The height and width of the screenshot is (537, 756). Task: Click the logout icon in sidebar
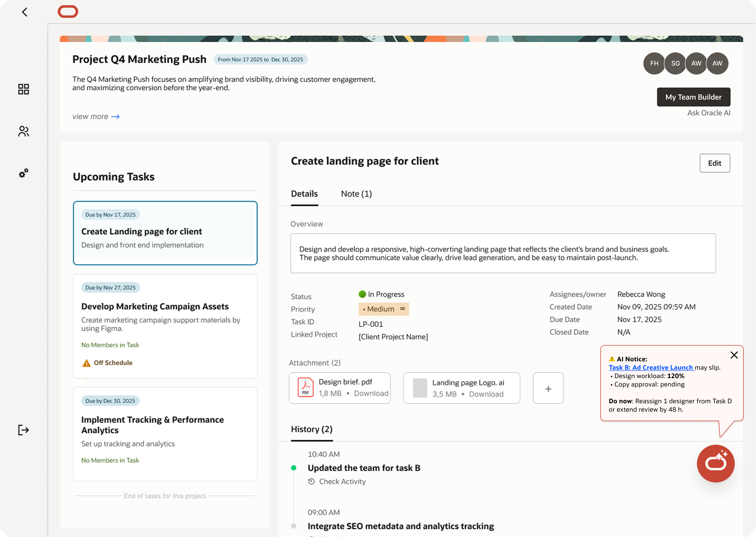click(24, 430)
